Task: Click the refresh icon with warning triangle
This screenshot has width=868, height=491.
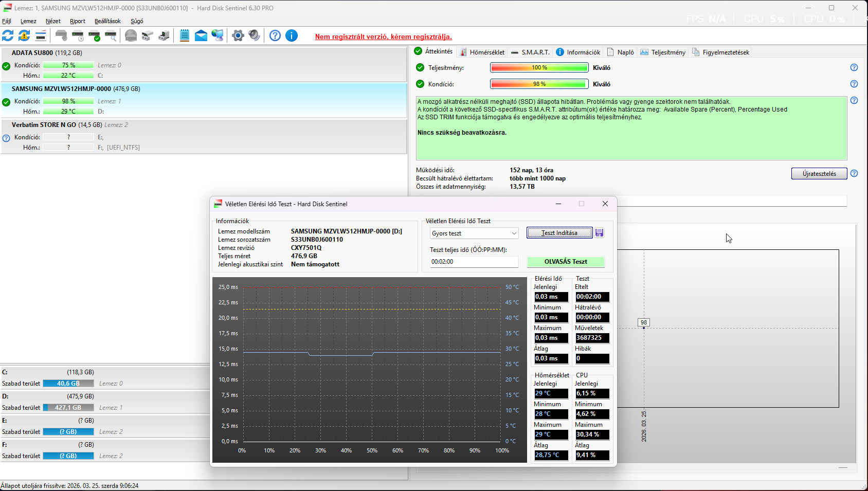Action: coord(24,35)
